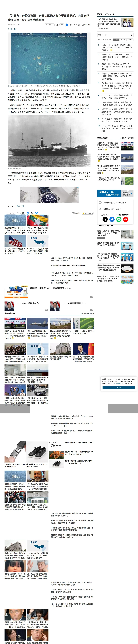Viewport: 138px width, 644px height.
Task: Share on Bluesky butterfly icon
Action: coord(37,213)
